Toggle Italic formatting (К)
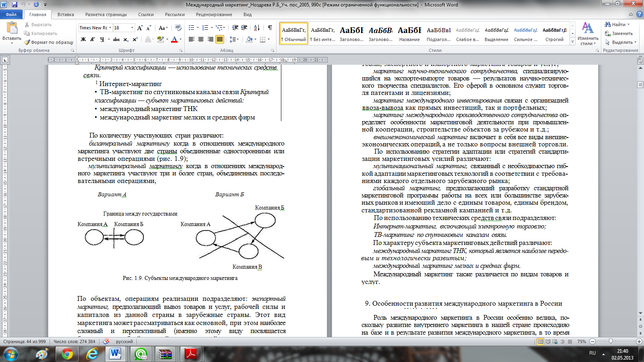The width and height of the screenshot is (644, 362). tap(93, 39)
